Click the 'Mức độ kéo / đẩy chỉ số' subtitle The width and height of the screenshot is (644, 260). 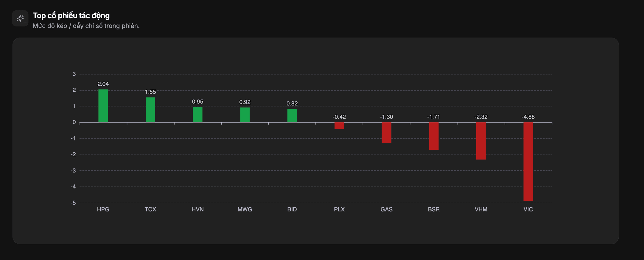coord(86,26)
